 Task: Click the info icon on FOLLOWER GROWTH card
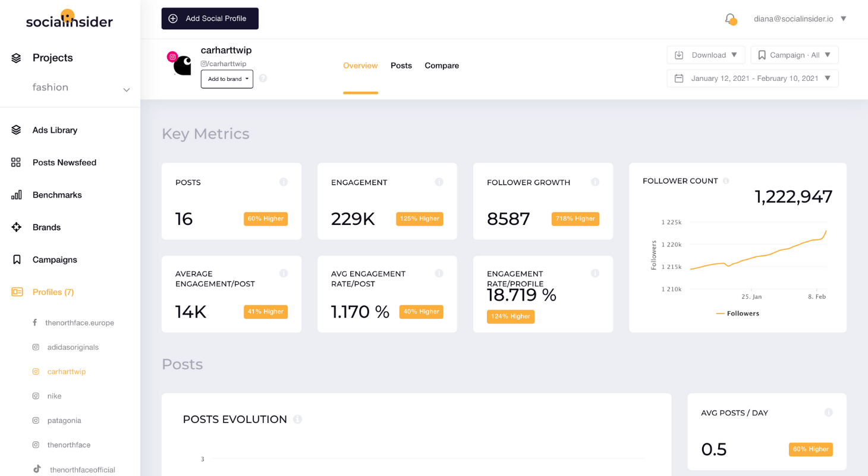pyautogui.click(x=595, y=182)
